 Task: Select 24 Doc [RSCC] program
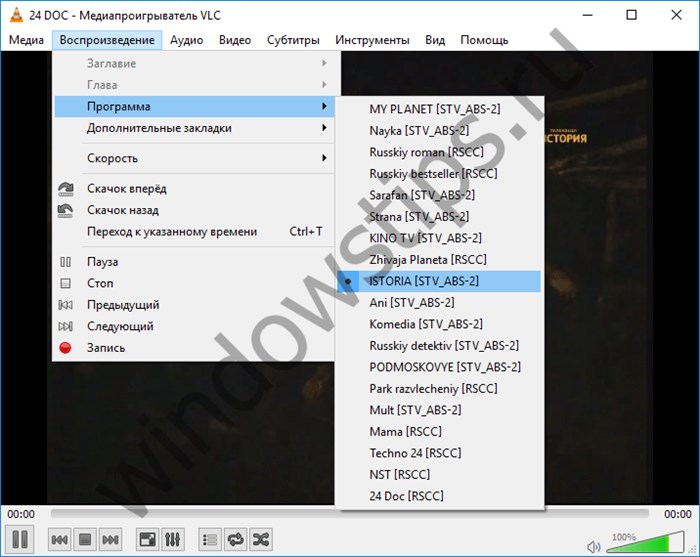(x=439, y=496)
